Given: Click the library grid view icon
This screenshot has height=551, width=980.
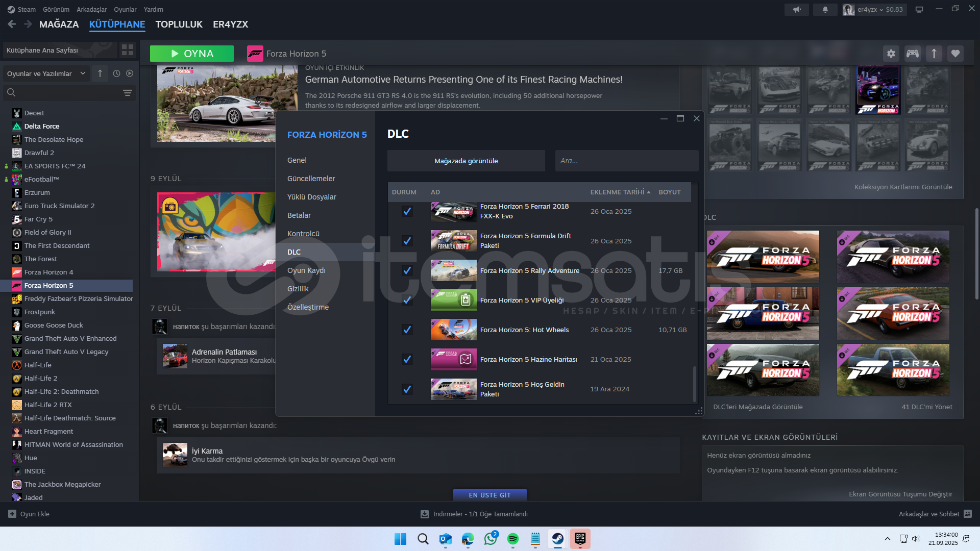Looking at the screenshot, I should 127,50.
